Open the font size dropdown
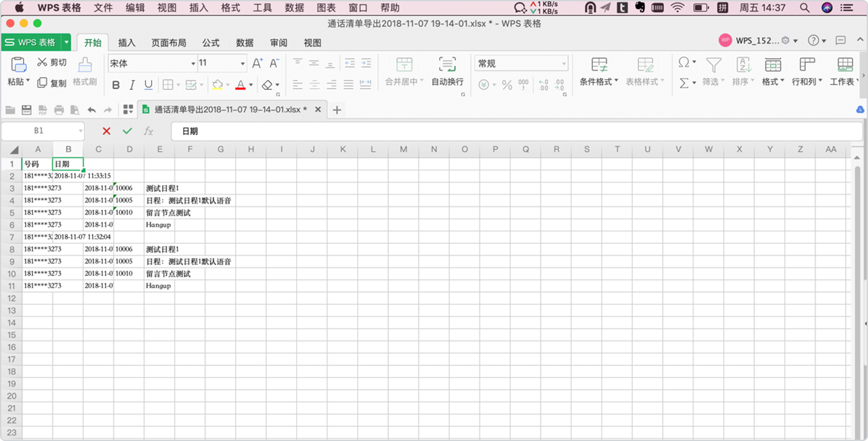 coord(243,63)
